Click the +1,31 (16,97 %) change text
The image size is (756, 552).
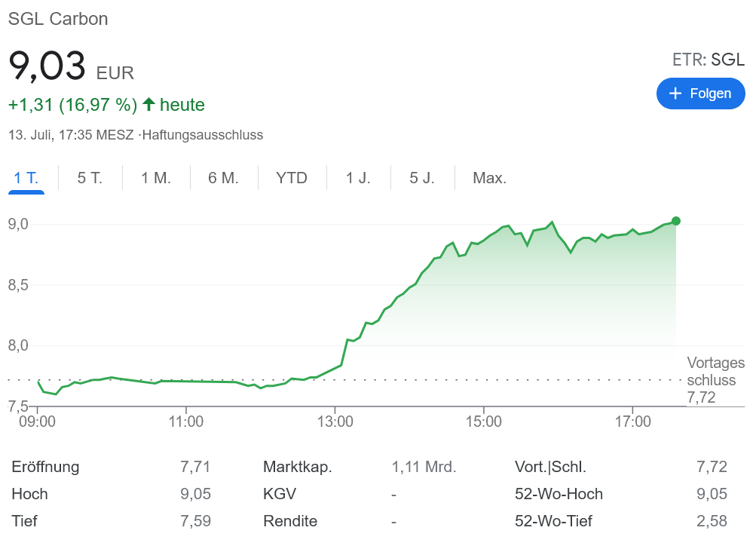tap(73, 105)
